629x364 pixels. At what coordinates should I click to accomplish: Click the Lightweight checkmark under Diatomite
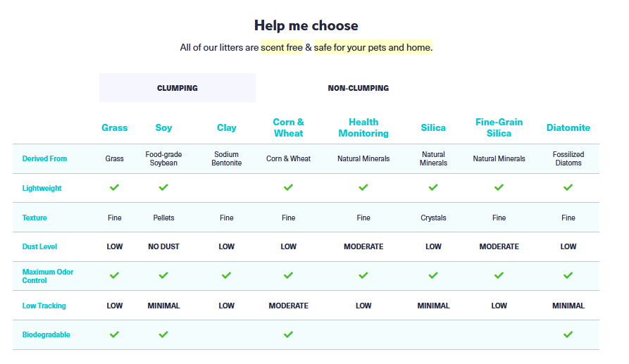click(568, 188)
